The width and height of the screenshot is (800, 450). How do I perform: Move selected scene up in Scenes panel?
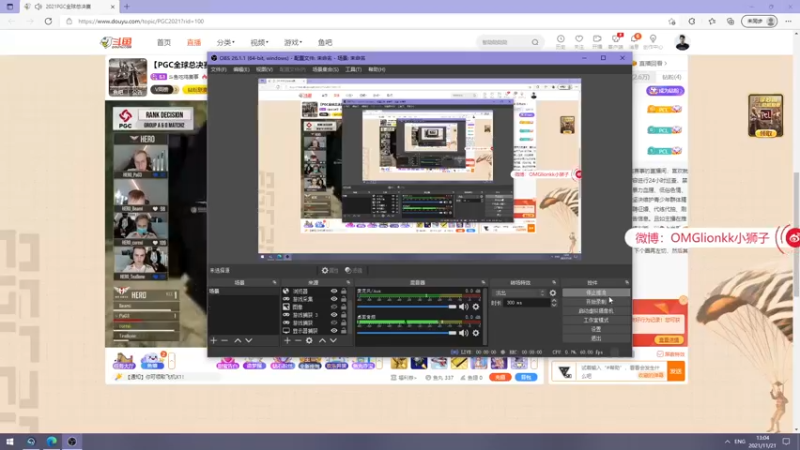pos(238,340)
